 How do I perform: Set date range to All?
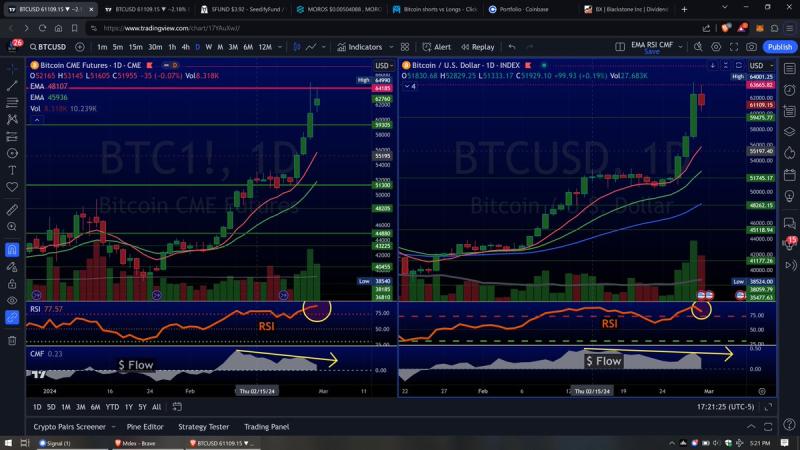coord(157,407)
